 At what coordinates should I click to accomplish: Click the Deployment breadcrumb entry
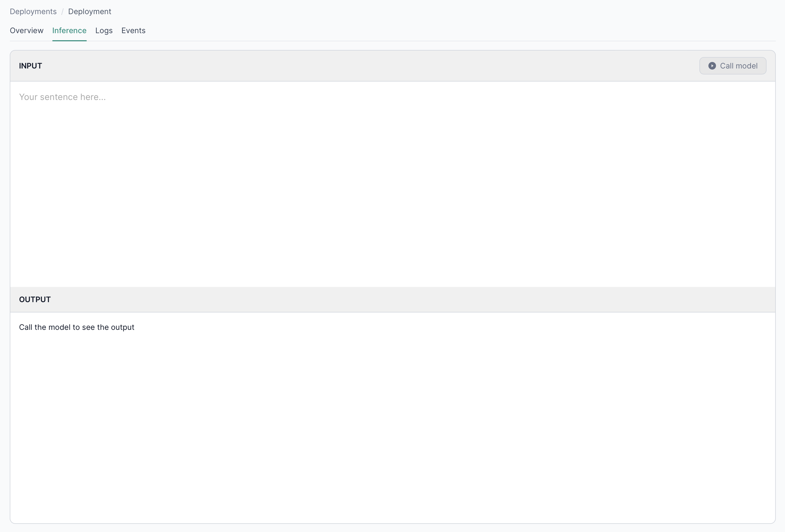tap(90, 11)
